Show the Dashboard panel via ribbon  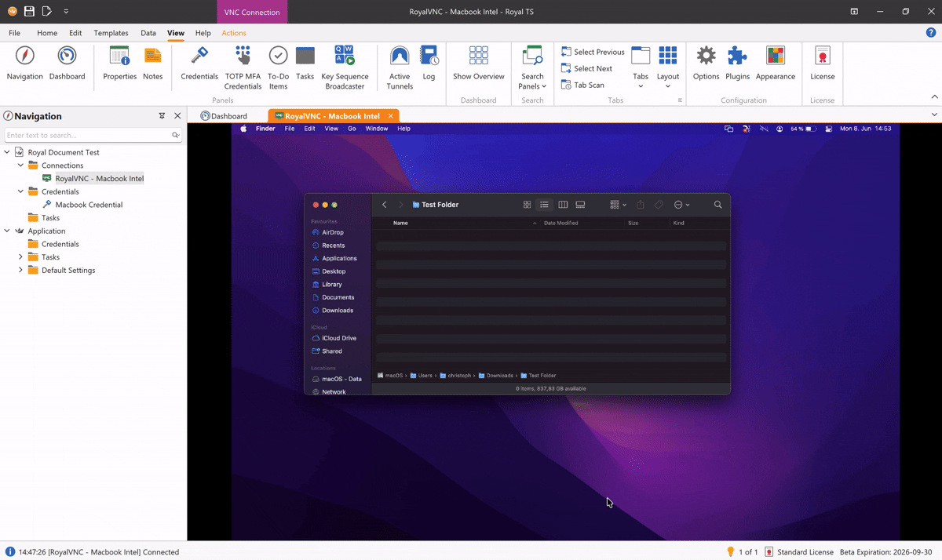(x=68, y=64)
